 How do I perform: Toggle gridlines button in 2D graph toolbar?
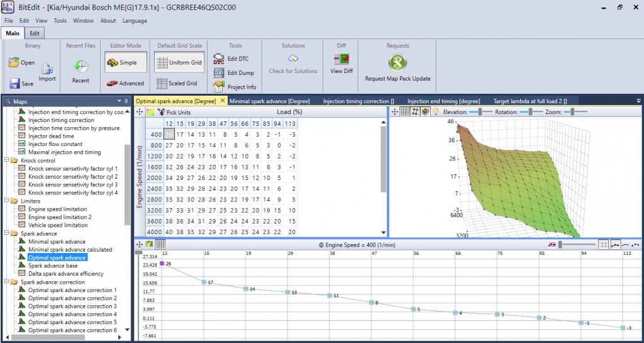point(603,244)
